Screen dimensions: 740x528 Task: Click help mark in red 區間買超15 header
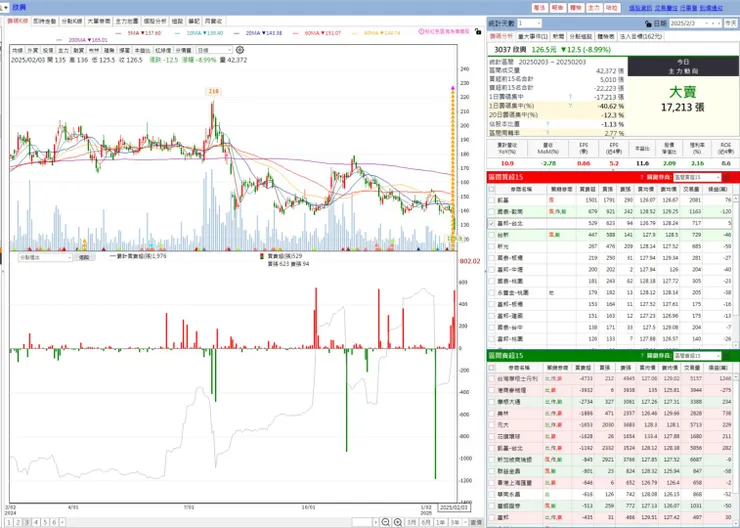pyautogui.click(x=641, y=177)
